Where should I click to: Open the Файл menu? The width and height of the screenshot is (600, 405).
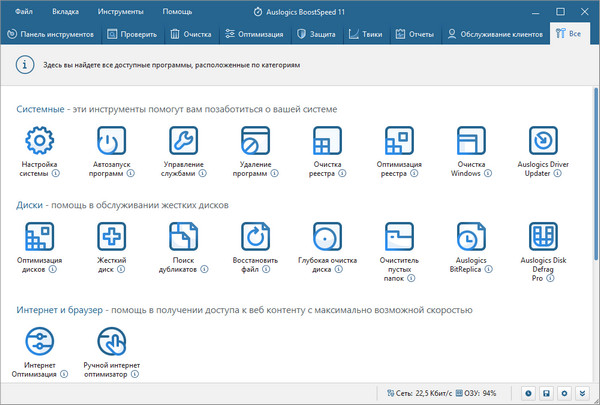click(25, 10)
